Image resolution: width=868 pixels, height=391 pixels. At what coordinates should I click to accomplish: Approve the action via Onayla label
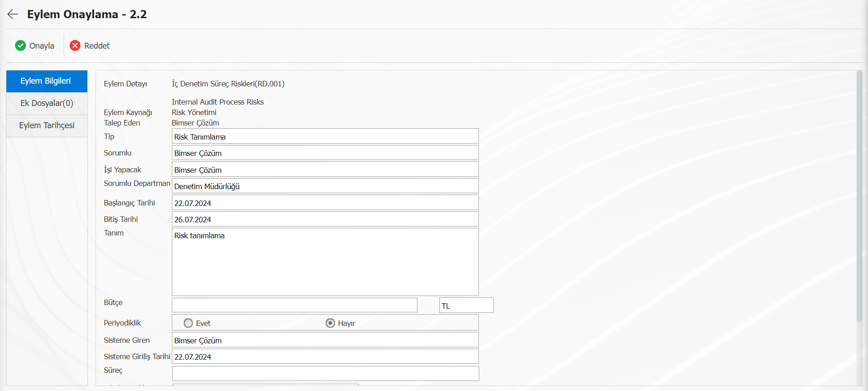tap(42, 46)
